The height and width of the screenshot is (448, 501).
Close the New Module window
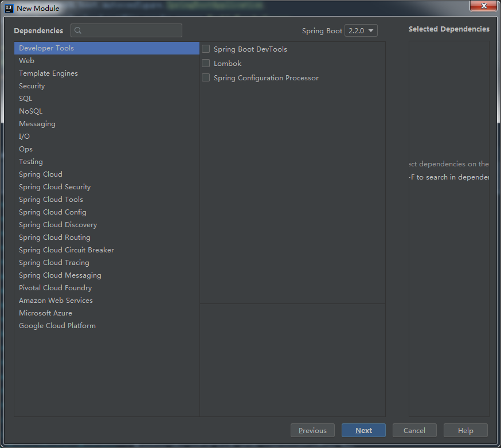[x=484, y=6]
